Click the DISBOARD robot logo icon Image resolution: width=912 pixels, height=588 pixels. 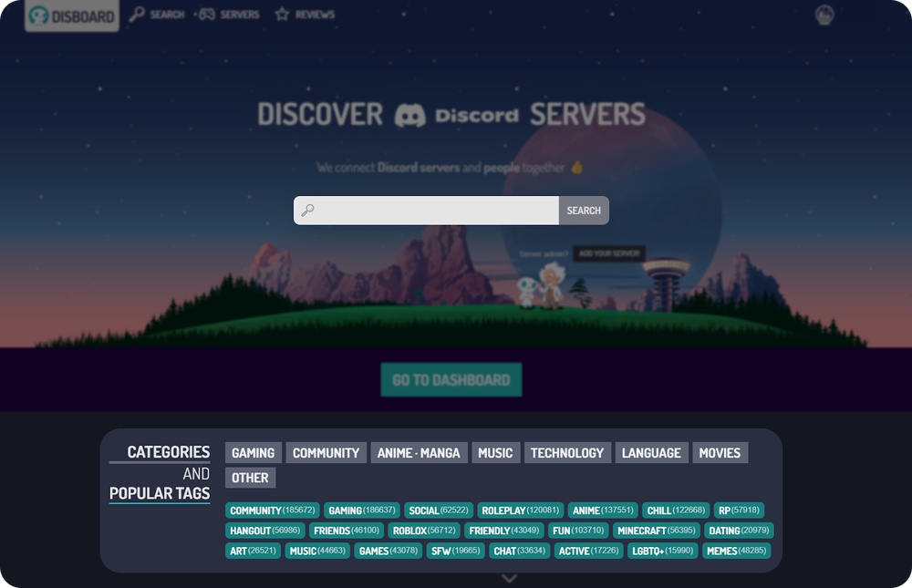36,15
